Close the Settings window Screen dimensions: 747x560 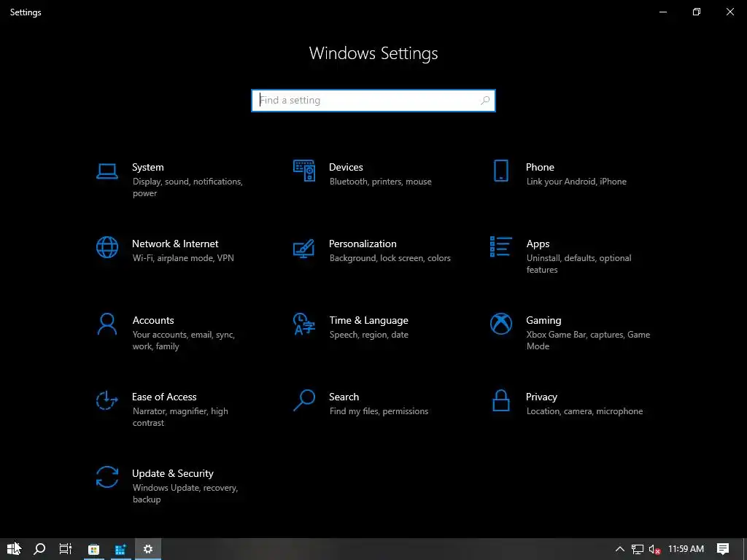729,12
